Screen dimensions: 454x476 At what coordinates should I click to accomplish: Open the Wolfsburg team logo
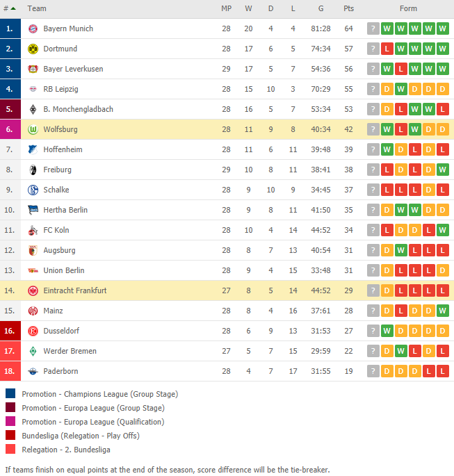click(33, 130)
